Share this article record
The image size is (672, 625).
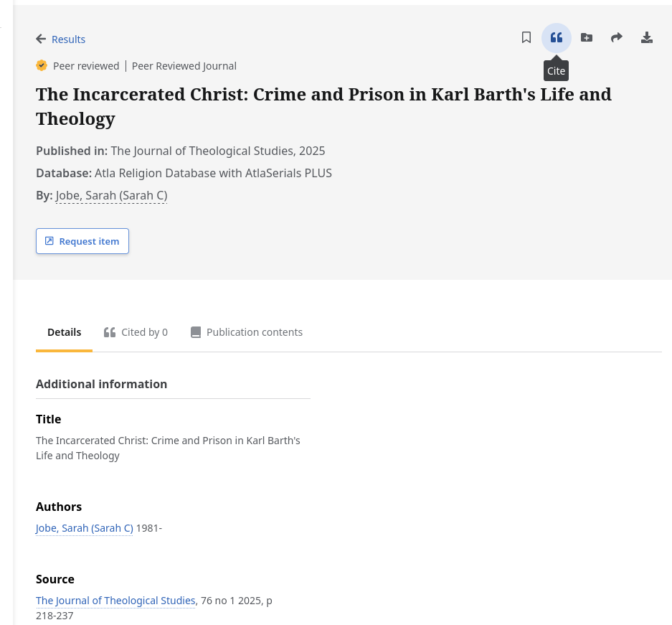pyautogui.click(x=617, y=37)
